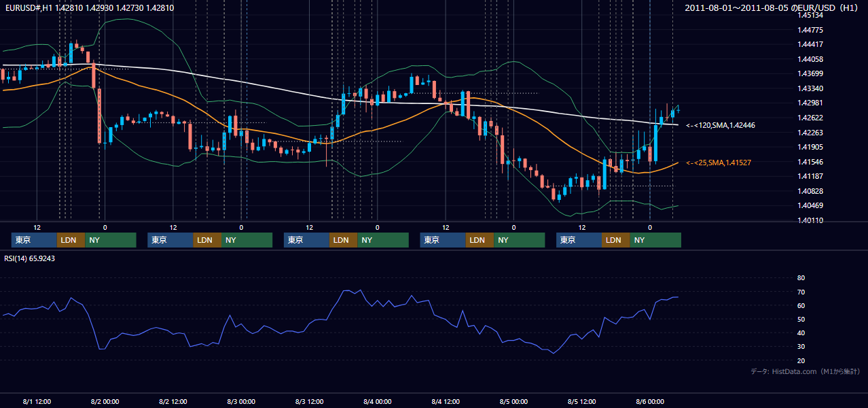This screenshot has width=868, height=408.
Task: Click RSI scale value 20
Action: [x=801, y=360]
